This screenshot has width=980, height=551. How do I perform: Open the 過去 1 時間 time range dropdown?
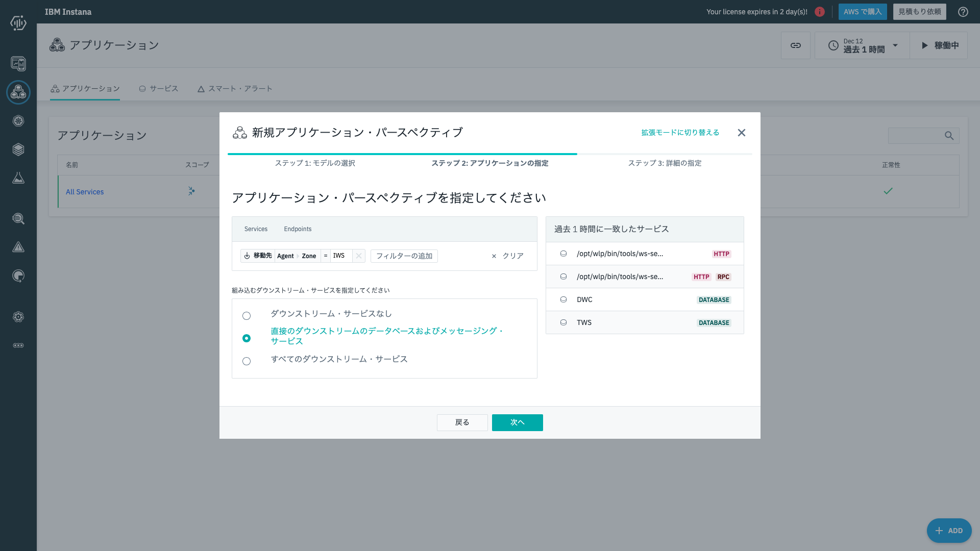862,45
